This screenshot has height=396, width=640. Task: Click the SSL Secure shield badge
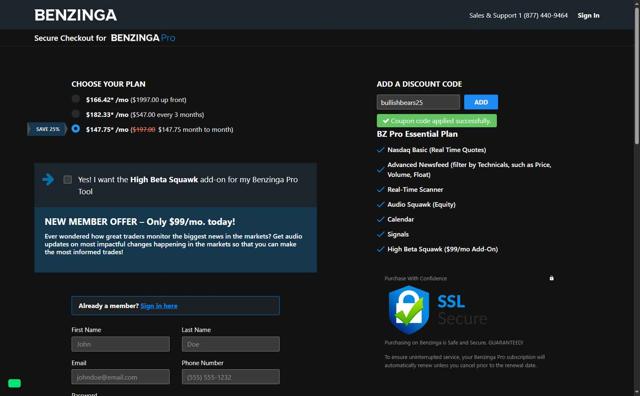[x=409, y=310]
